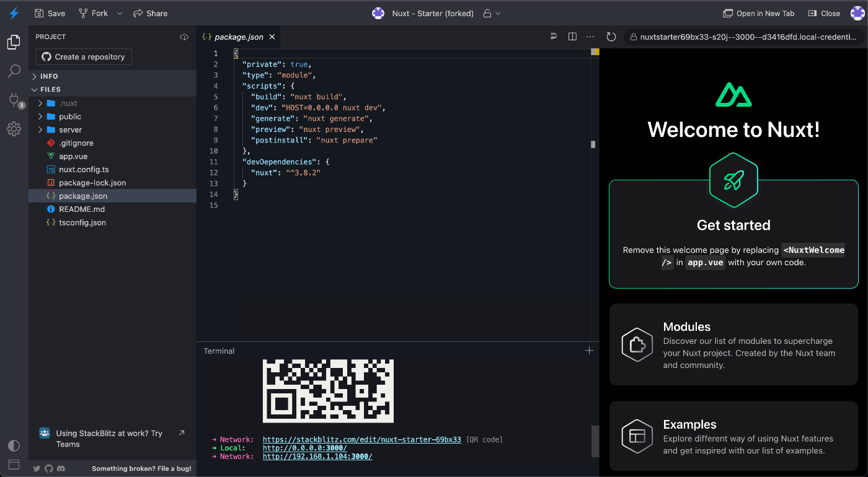The image size is (868, 477).
Task: Open the http://192.168.1.104:3000/ link
Action: [x=317, y=457]
